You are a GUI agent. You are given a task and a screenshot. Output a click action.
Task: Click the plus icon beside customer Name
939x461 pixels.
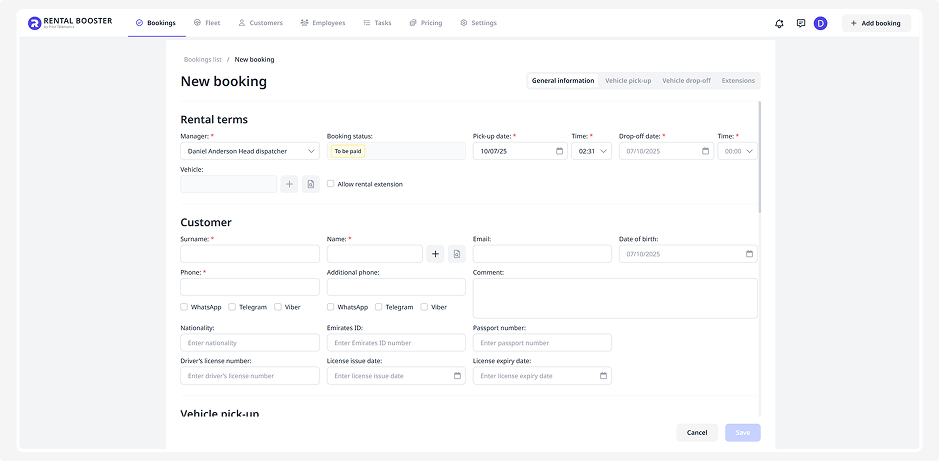pyautogui.click(x=436, y=254)
